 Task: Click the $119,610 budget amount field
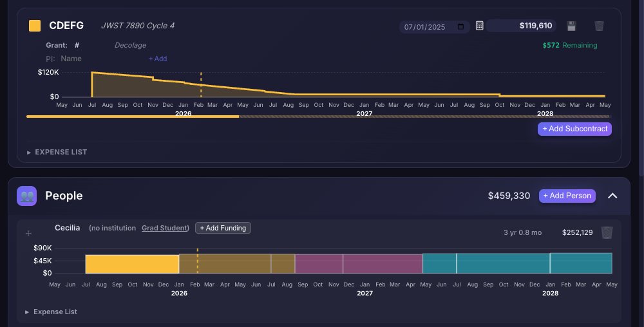[522, 26]
